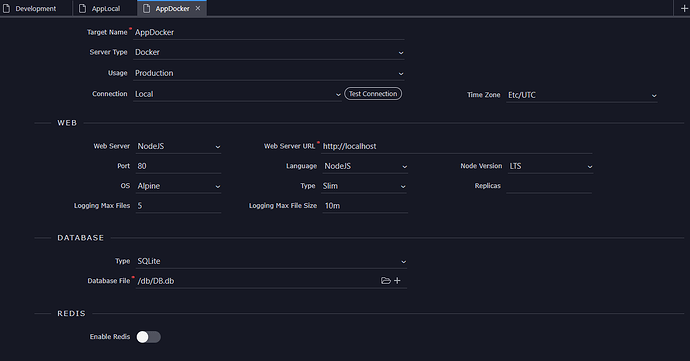Viewport: 690px width, 361px height.
Task: Click the Replicas input field
Action: click(x=549, y=186)
